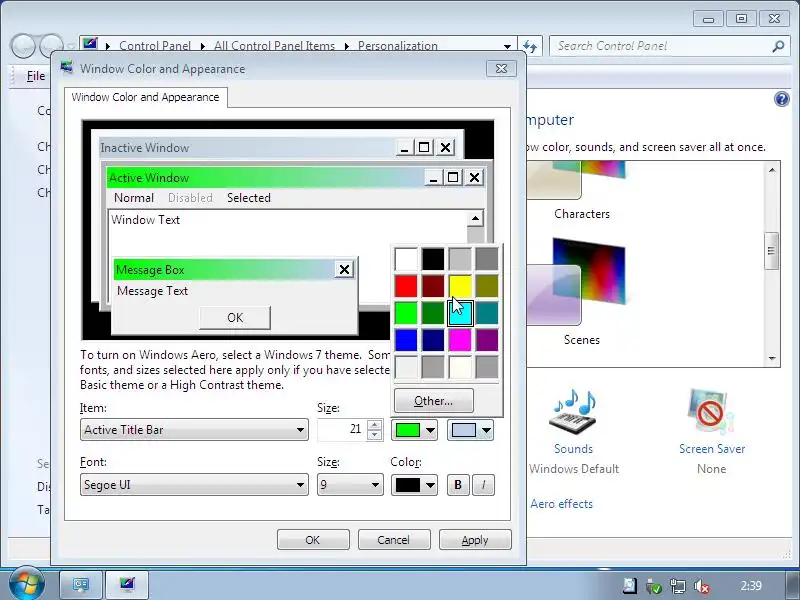This screenshot has height=600, width=800.
Task: Pick the magenta color swatch
Action: (x=460, y=340)
